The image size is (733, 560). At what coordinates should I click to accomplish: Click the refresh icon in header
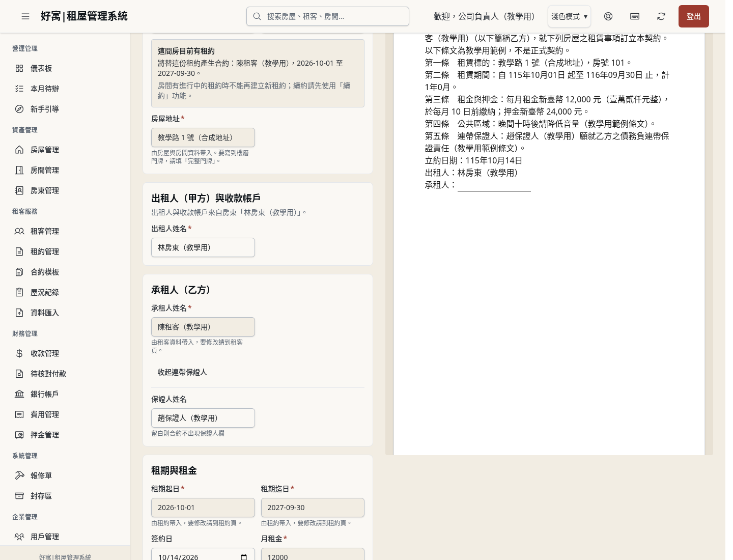pyautogui.click(x=661, y=16)
